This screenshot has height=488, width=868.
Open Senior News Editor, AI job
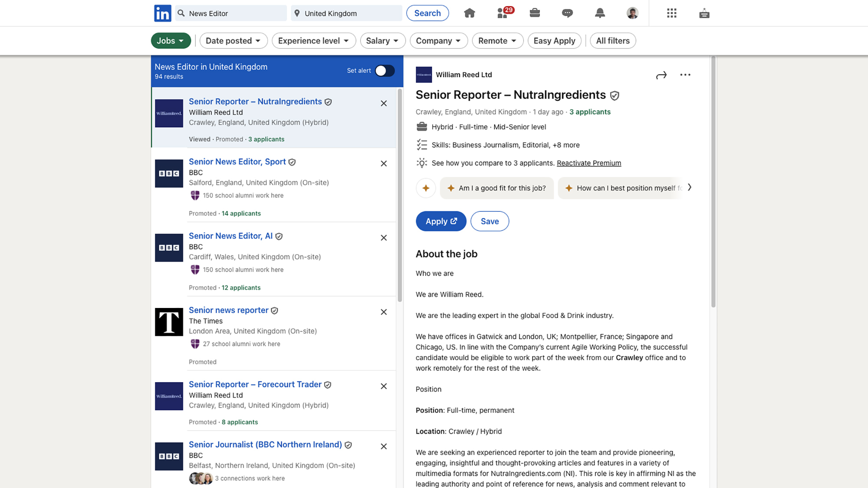point(230,236)
